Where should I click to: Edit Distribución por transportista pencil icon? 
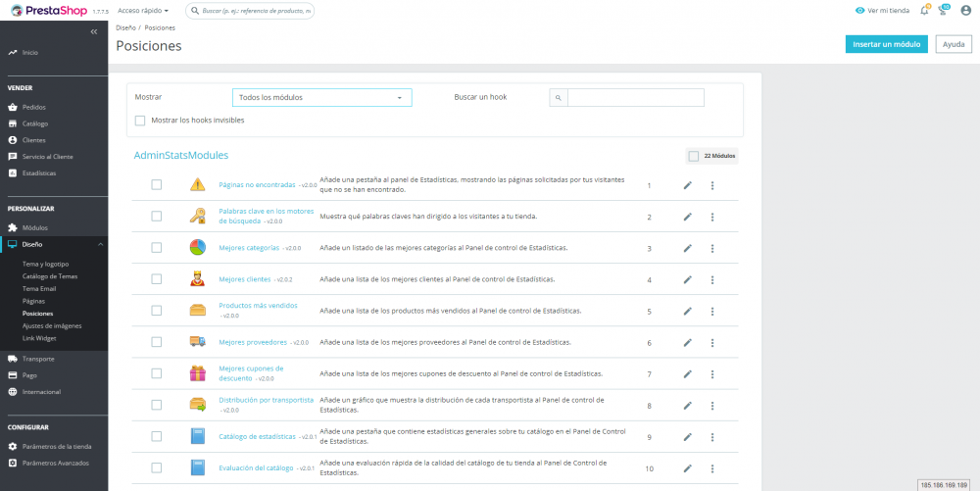(688, 406)
